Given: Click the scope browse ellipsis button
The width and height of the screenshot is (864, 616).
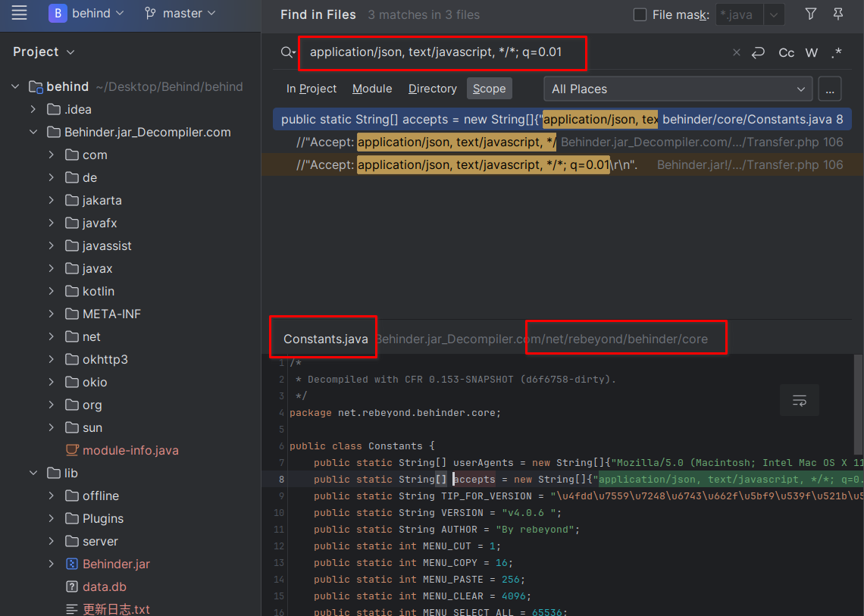Looking at the screenshot, I should (830, 89).
